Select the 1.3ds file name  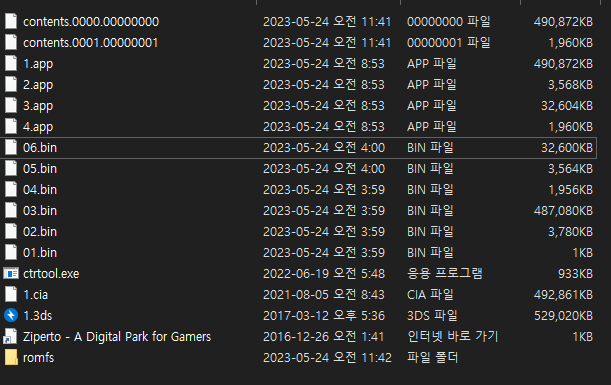(x=37, y=316)
